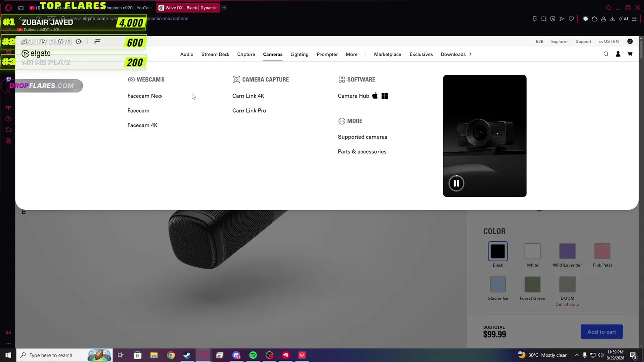Open a new browser tab
The width and height of the screenshot is (644, 362).
point(224,8)
